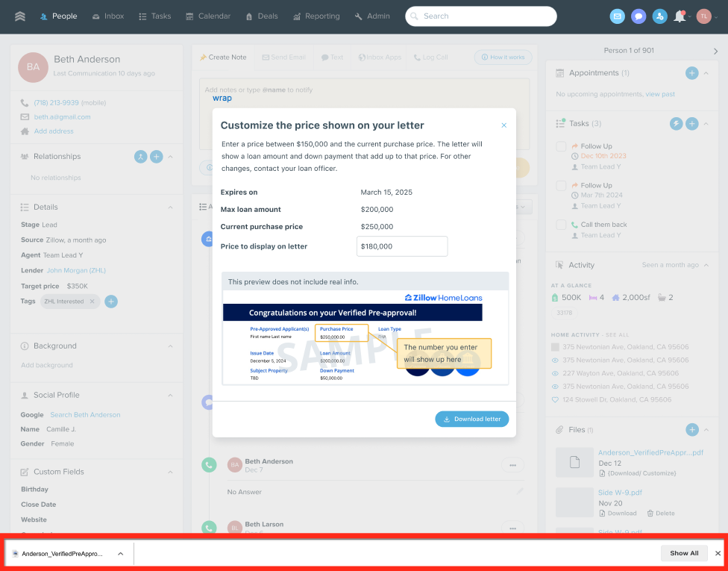Click the email envelope icon in header
This screenshot has width=728, height=571.
tap(617, 16)
